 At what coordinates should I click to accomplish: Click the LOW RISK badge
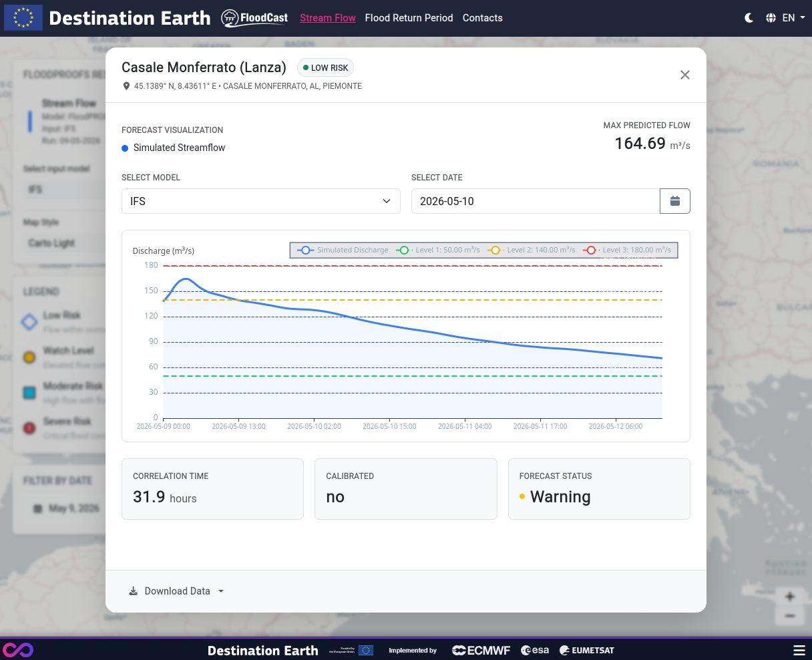click(x=325, y=67)
